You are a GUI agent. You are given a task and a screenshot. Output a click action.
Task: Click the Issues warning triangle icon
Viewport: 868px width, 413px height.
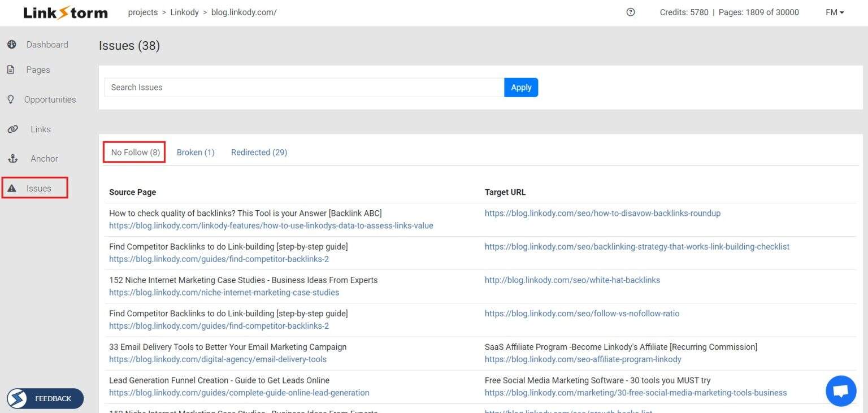click(x=12, y=189)
